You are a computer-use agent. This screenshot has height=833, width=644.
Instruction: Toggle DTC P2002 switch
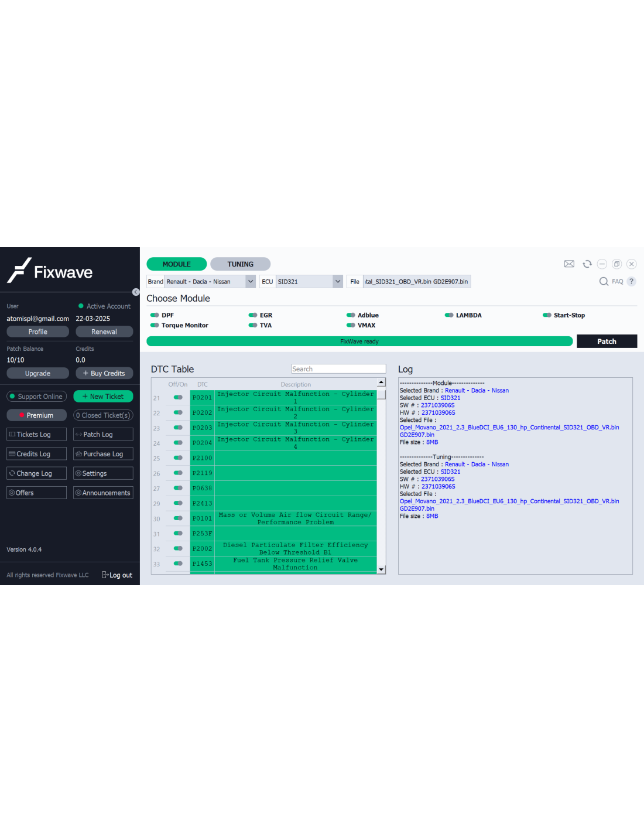178,548
